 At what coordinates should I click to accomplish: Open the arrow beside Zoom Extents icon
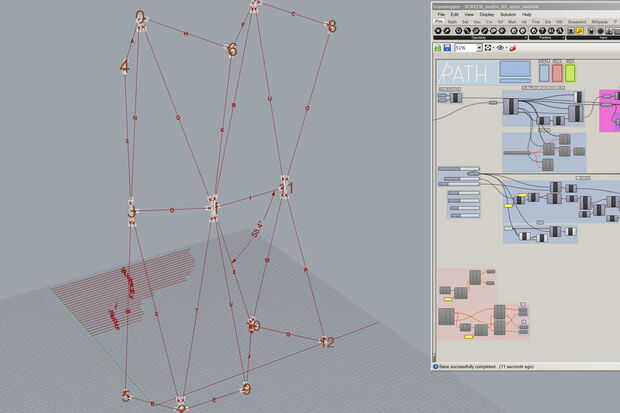493,48
